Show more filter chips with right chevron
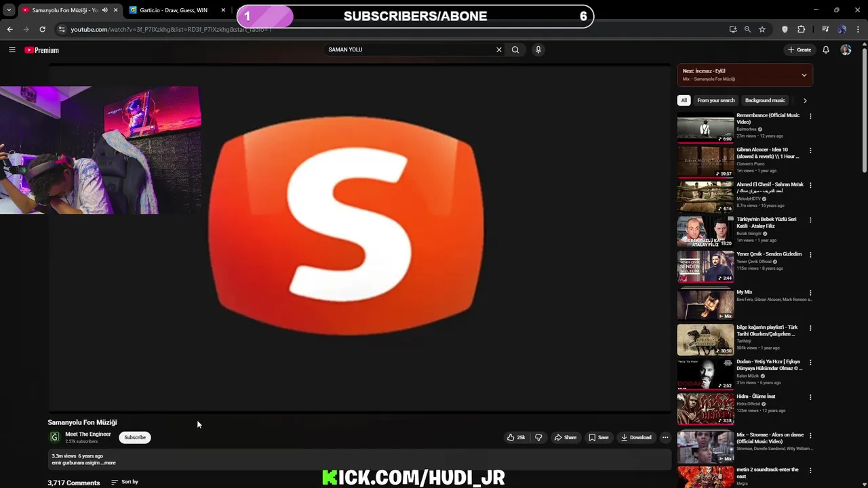868x488 pixels. coord(805,100)
